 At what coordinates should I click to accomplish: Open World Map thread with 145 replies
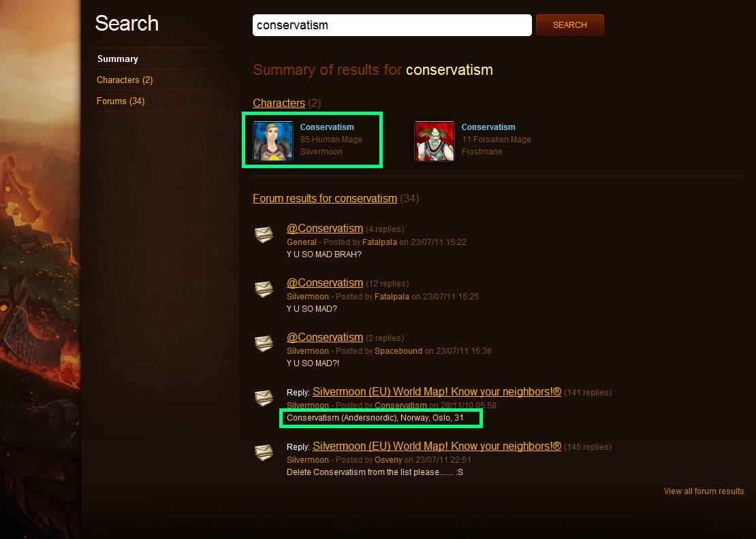tap(437, 446)
